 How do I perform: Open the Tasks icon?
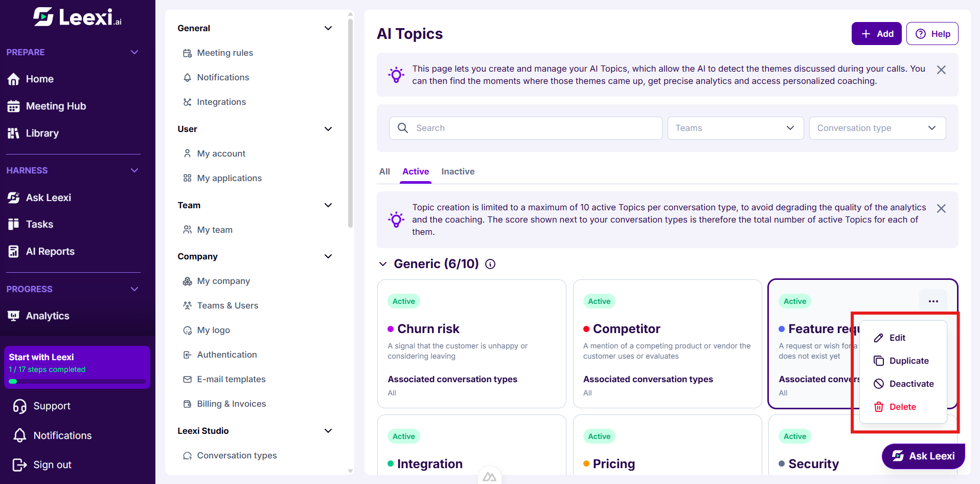(13, 224)
